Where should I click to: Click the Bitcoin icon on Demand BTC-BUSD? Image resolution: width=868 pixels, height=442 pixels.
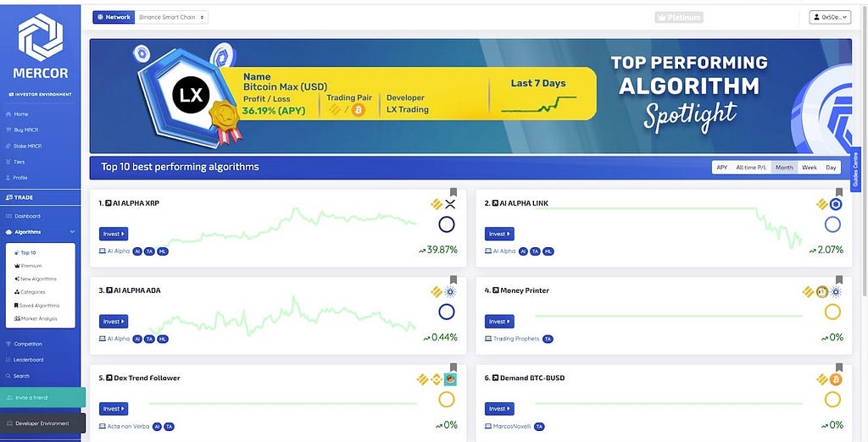(x=835, y=379)
